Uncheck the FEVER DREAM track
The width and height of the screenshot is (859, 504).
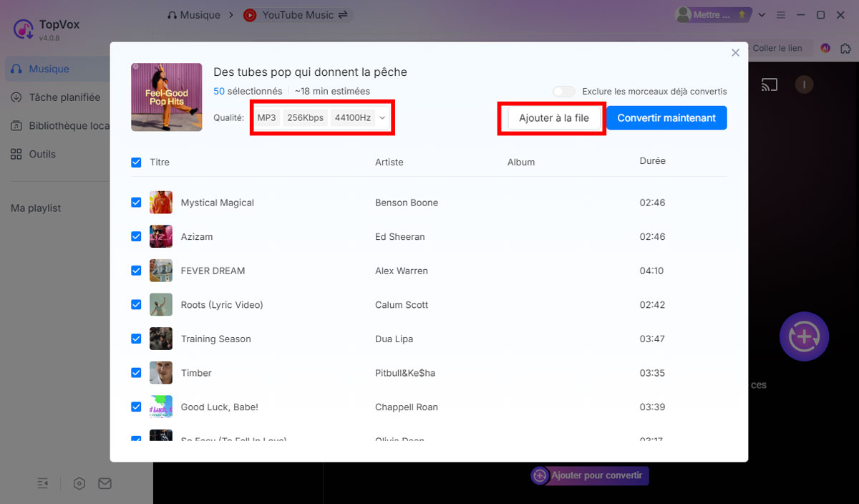136,271
